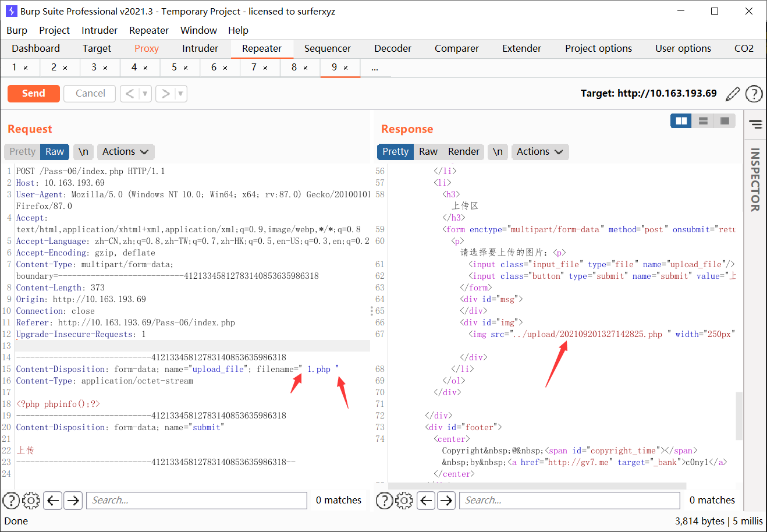Select Raw view in Response panel
The image size is (767, 532).
coord(428,151)
